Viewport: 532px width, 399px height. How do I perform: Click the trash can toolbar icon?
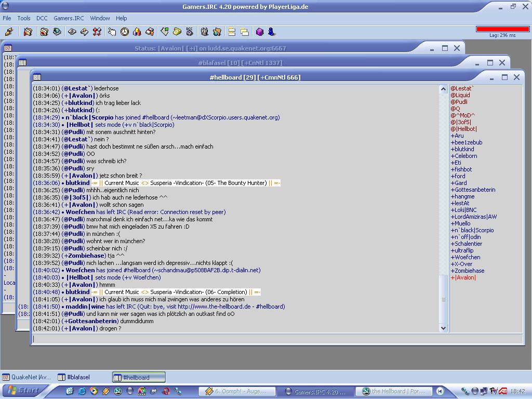(204, 32)
